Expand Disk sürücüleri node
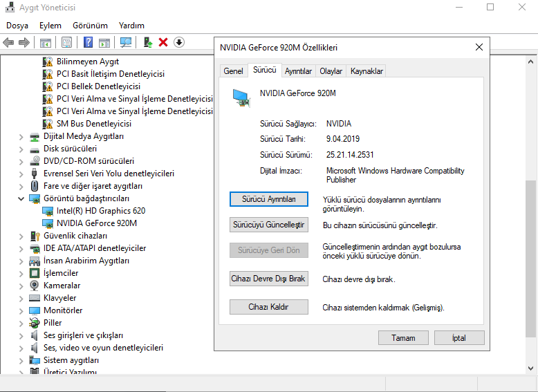Screen dimensions: 538x392 [x=21, y=149]
